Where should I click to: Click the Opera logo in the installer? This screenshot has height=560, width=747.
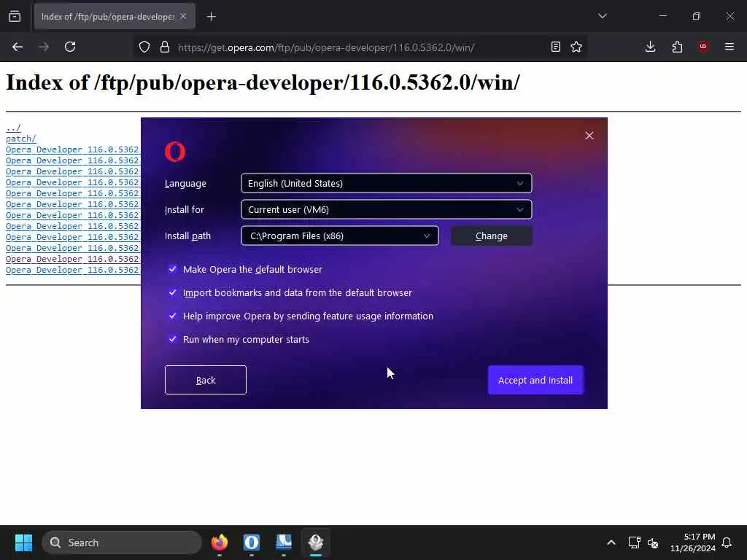click(x=175, y=152)
